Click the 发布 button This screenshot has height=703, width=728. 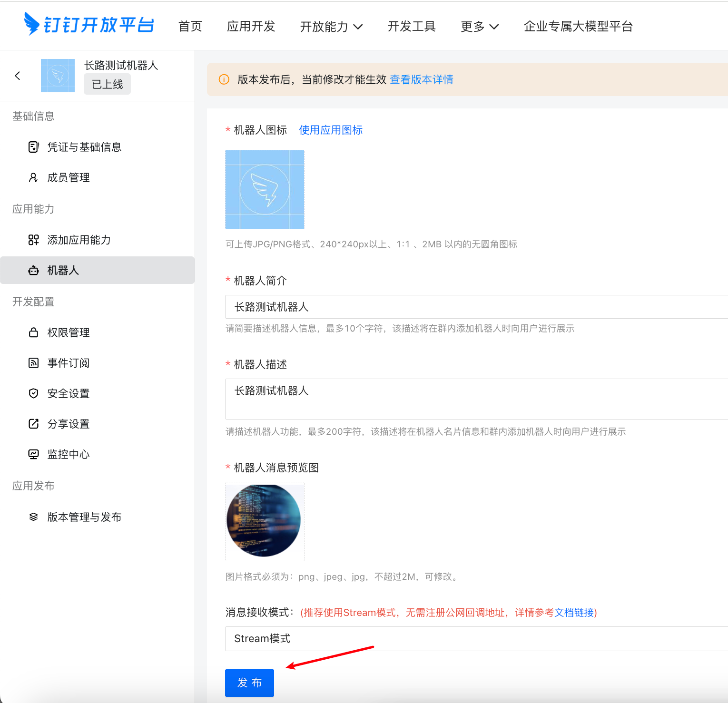click(x=249, y=683)
